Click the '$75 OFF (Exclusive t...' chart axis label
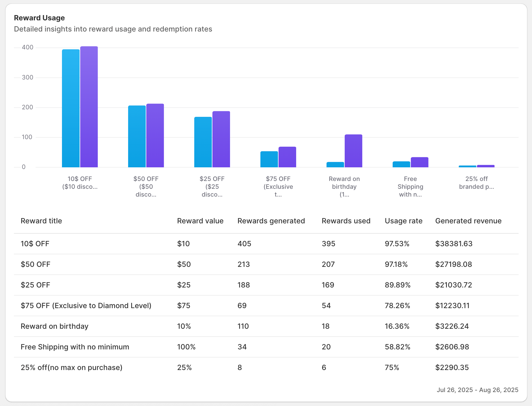Viewport: 532px width, 406px height. (x=278, y=187)
